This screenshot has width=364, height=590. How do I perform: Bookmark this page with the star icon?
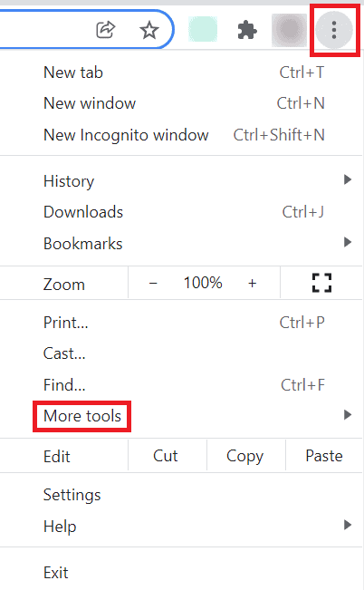(x=149, y=30)
